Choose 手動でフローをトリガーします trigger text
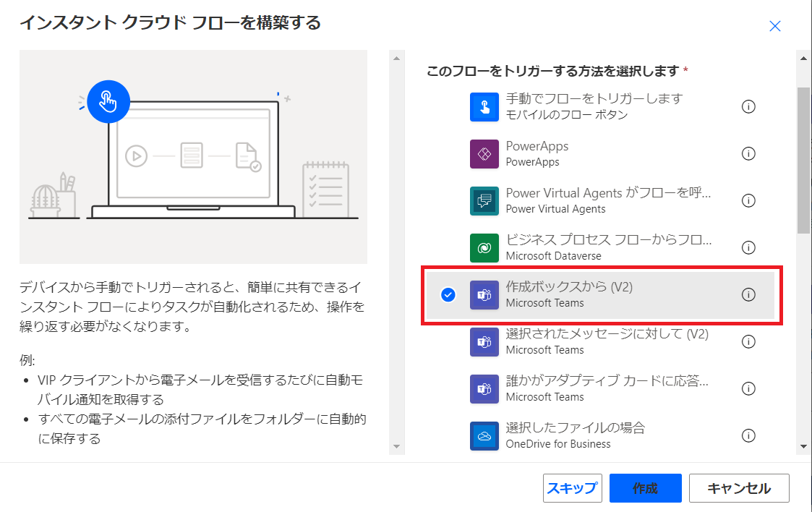The height and width of the screenshot is (512, 812). pos(594,98)
